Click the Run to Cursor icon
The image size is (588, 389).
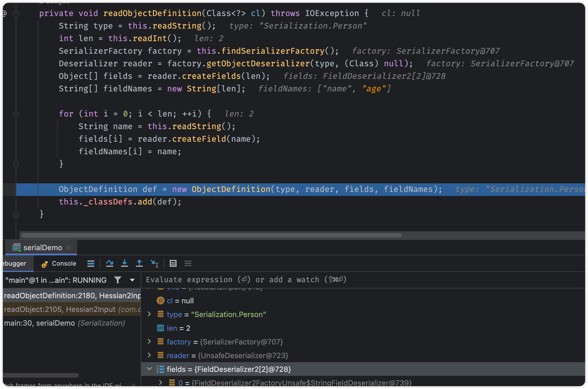155,263
